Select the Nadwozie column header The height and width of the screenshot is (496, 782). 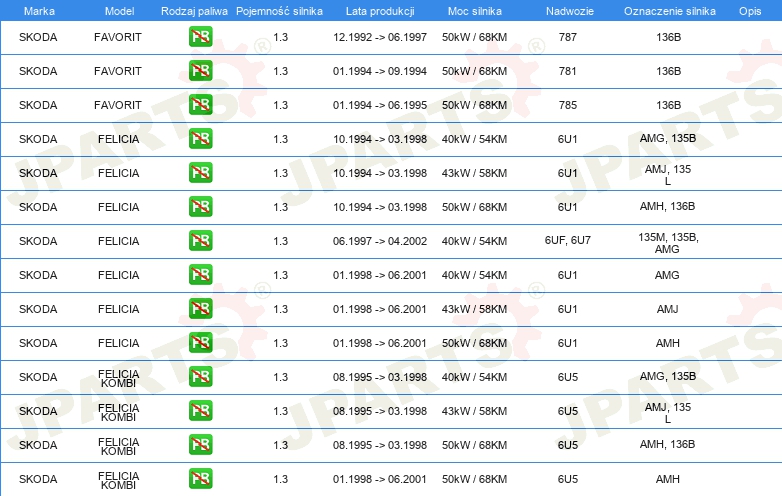[x=570, y=11]
